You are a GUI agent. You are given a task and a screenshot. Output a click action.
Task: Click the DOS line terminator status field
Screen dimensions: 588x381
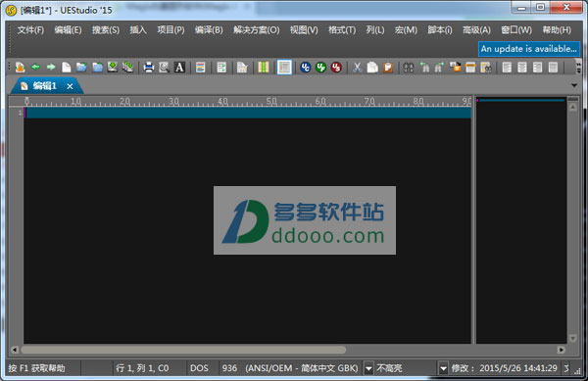[199, 368]
